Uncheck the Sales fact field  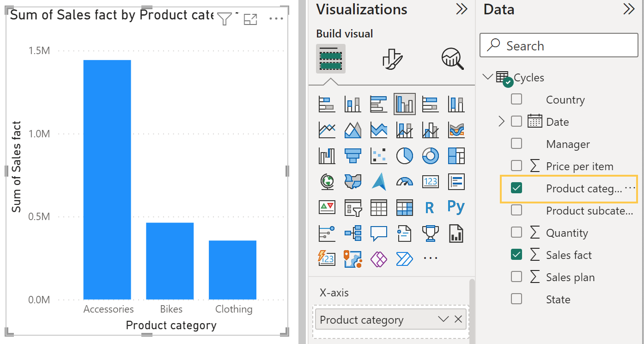pos(516,254)
